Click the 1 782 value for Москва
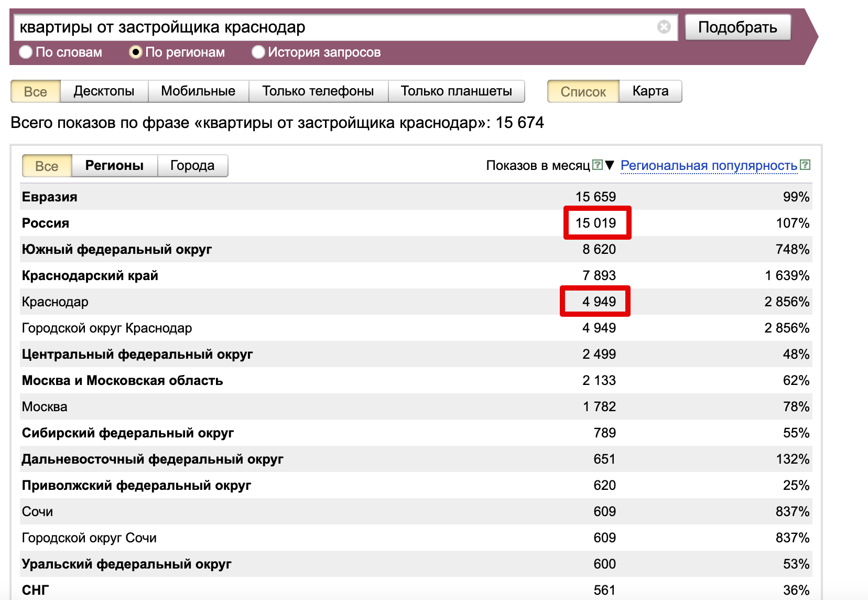 tap(599, 406)
